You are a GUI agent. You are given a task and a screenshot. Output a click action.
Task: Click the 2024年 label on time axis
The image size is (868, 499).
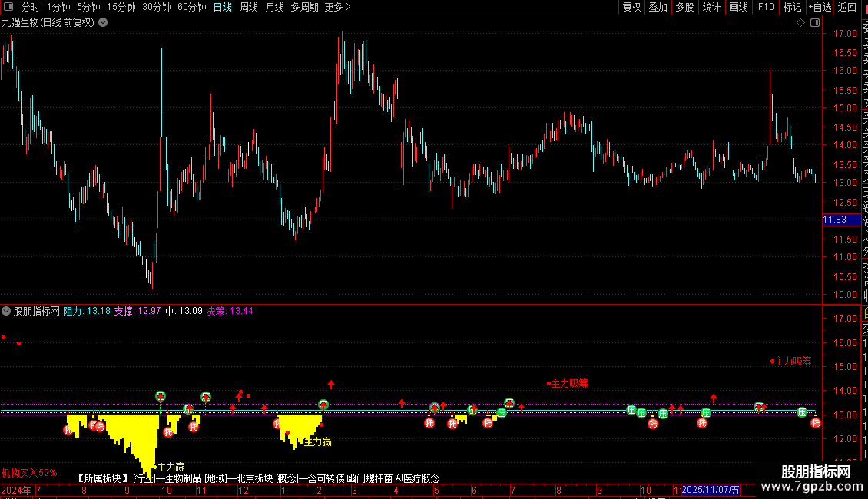point(16,490)
